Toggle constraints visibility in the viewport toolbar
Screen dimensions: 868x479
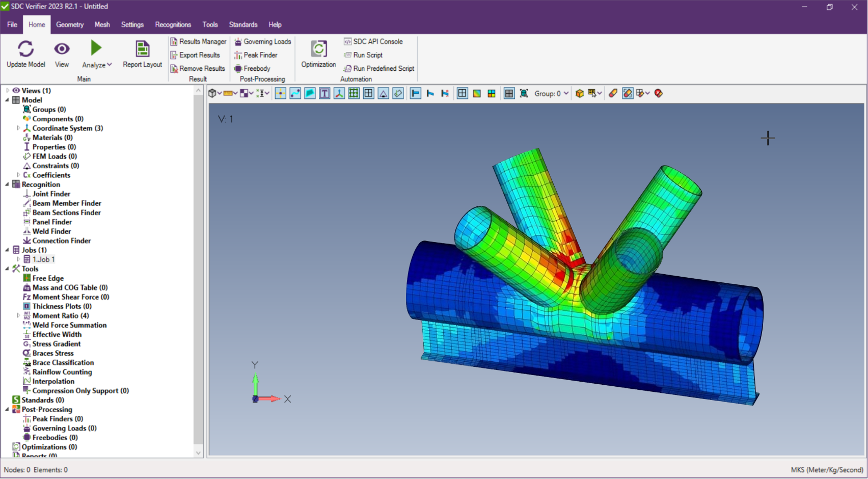(383, 93)
